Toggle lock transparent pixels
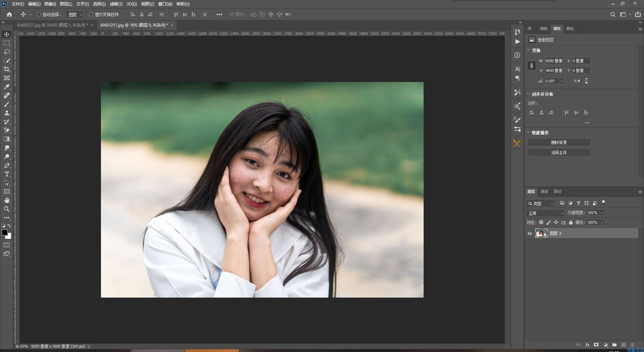644x352 pixels. pos(541,222)
